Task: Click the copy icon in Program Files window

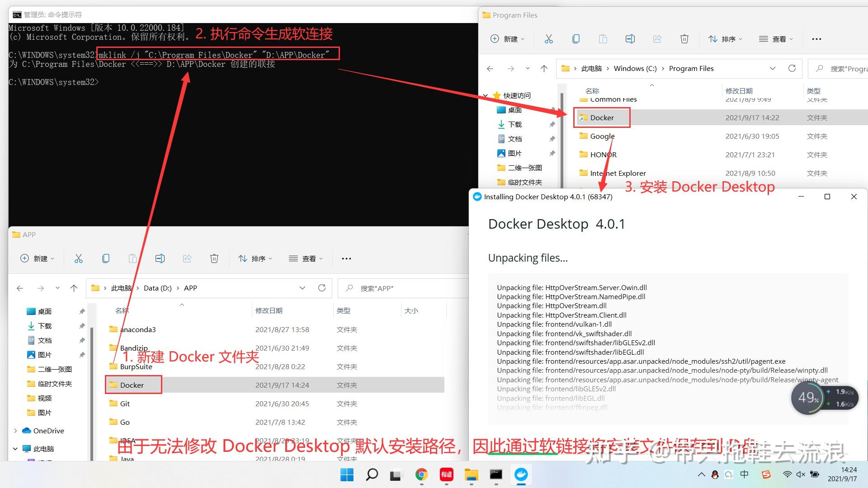Action: [x=576, y=39]
